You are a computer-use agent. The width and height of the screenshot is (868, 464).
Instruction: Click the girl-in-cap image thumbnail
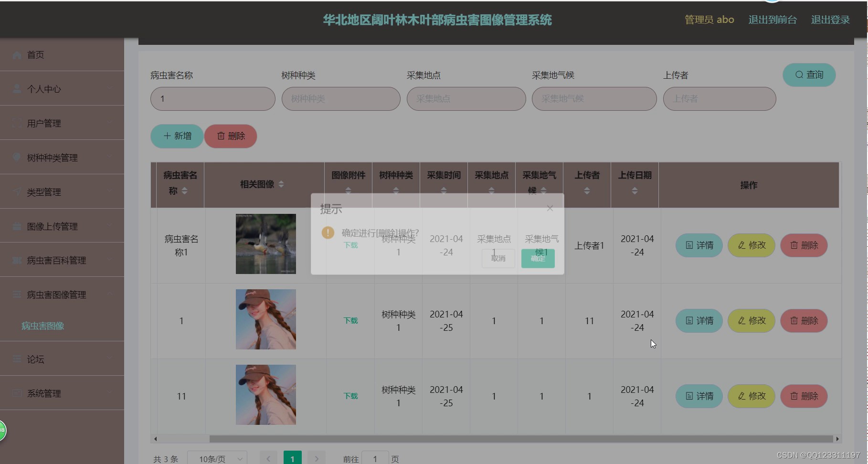265,319
